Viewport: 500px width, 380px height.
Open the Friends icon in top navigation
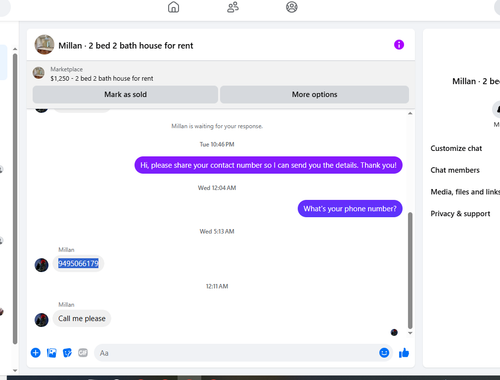pyautogui.click(x=233, y=7)
